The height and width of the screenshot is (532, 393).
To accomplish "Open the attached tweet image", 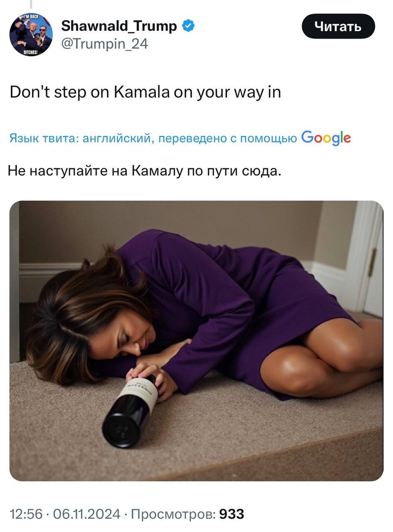I will (x=196, y=341).
